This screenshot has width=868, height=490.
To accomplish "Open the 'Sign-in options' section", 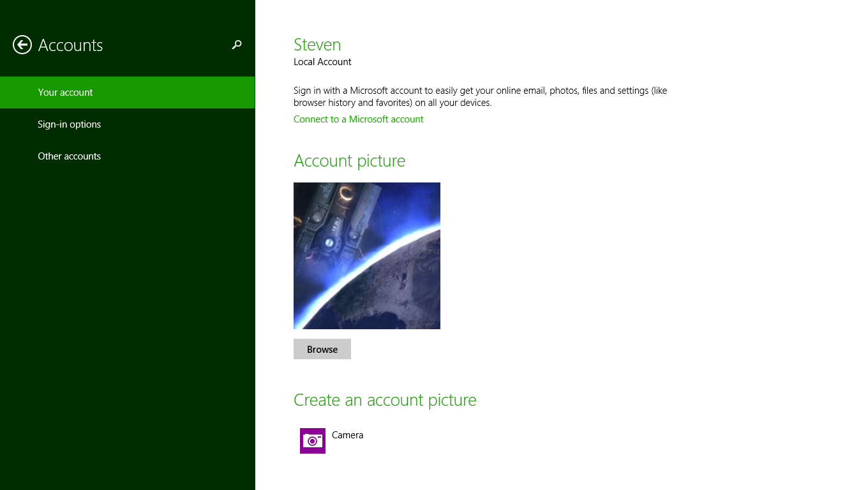I will (69, 124).
